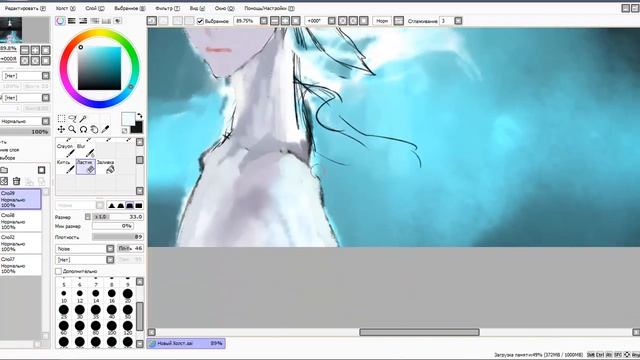Open the Нормально blend mode dropdown
Viewport: 640px width, 360px height.
(x=46, y=121)
